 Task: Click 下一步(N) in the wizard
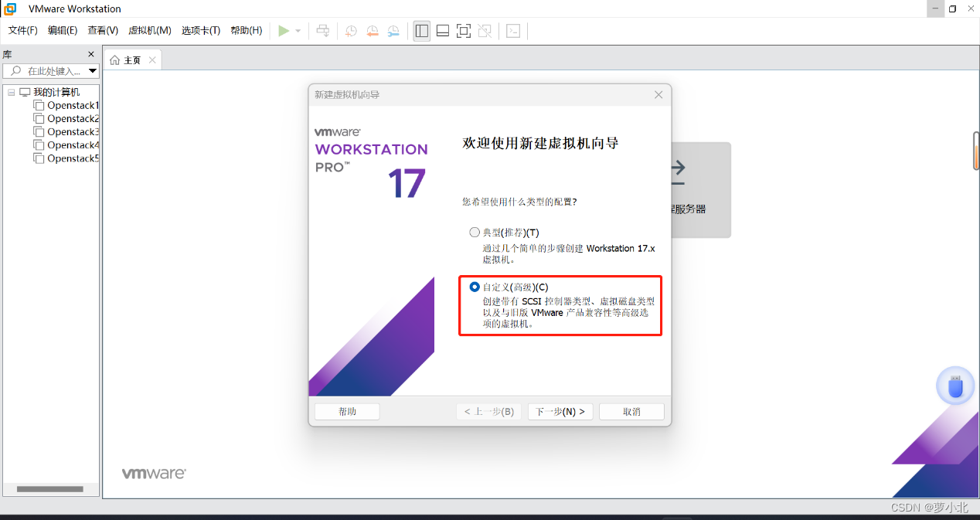click(560, 412)
